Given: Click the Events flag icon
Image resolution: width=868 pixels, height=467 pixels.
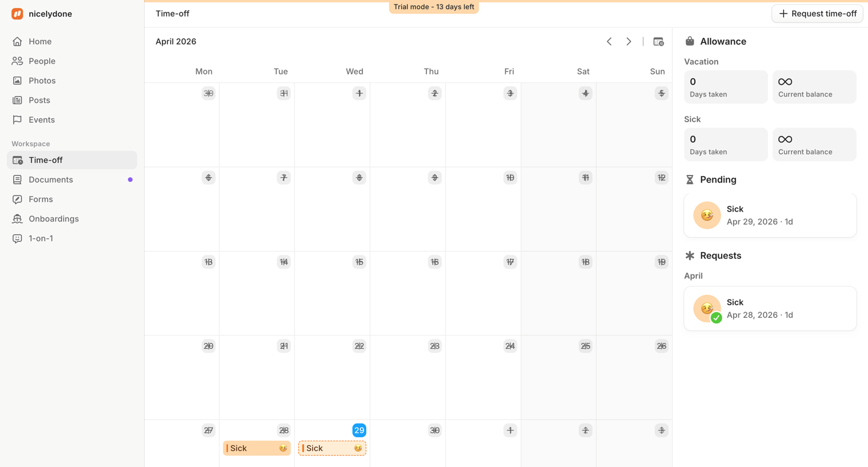Looking at the screenshot, I should coord(17,119).
